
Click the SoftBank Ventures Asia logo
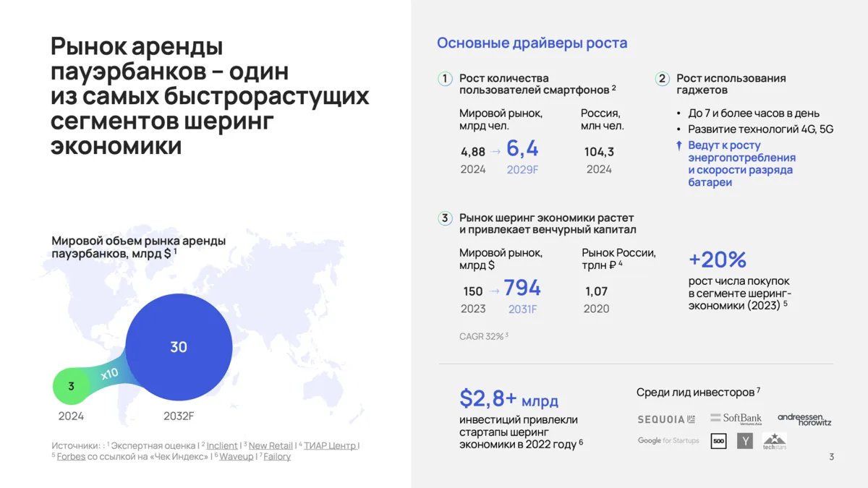(x=736, y=419)
